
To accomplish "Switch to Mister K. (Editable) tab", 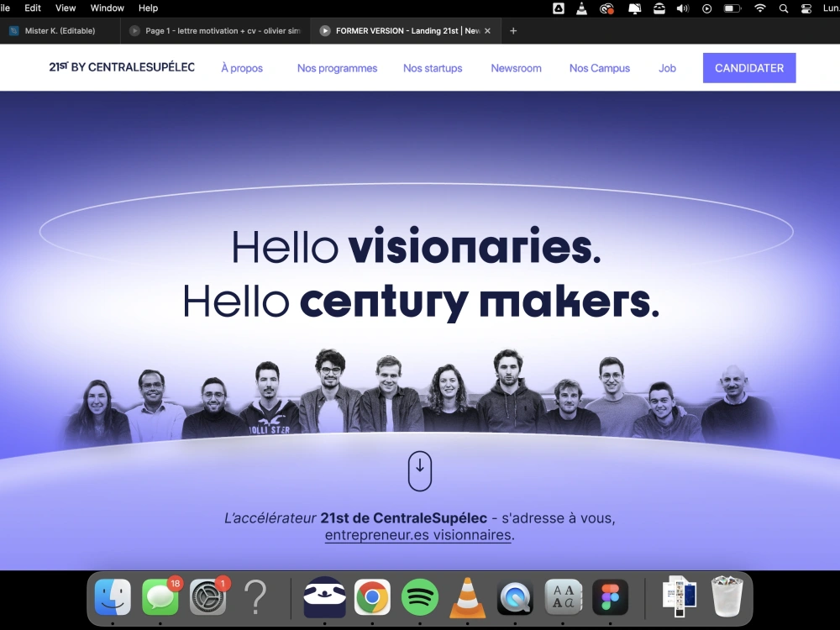I will [x=60, y=31].
